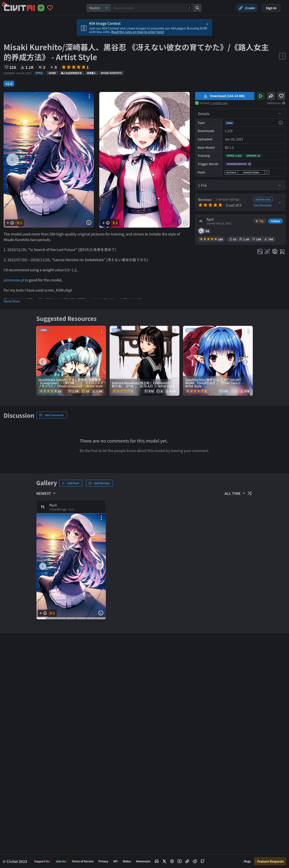The width and height of the screenshot is (289, 868).
Task: Show info icon in the Type row
Action: pos(281,123)
